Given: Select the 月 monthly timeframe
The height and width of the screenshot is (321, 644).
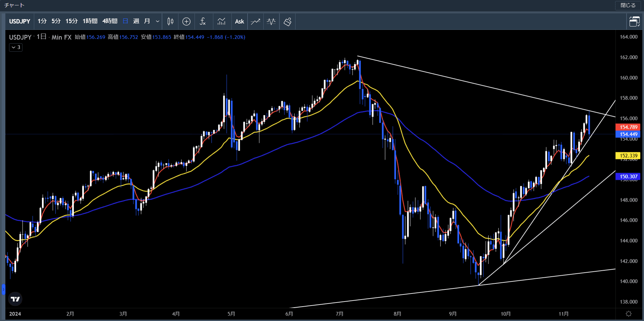Looking at the screenshot, I should (147, 21).
